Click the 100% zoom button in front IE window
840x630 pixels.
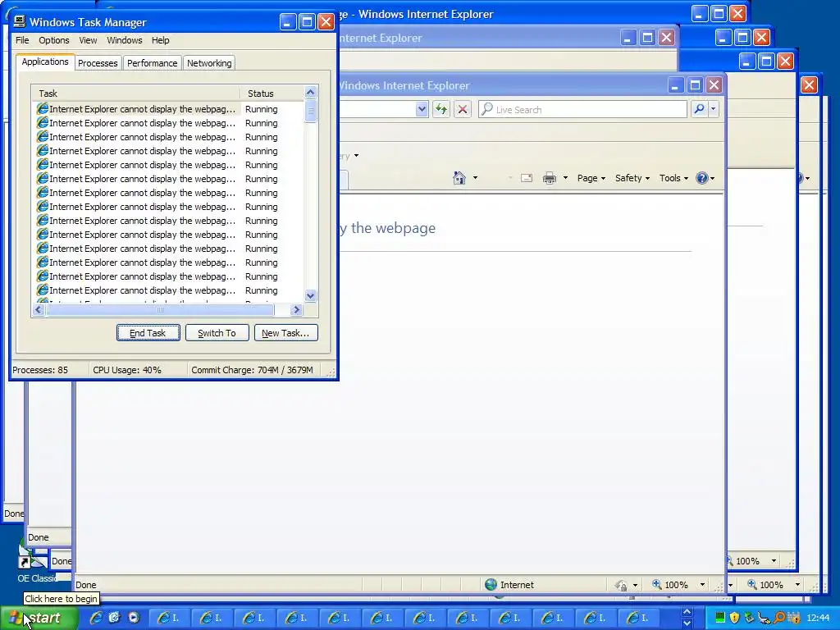[670, 585]
